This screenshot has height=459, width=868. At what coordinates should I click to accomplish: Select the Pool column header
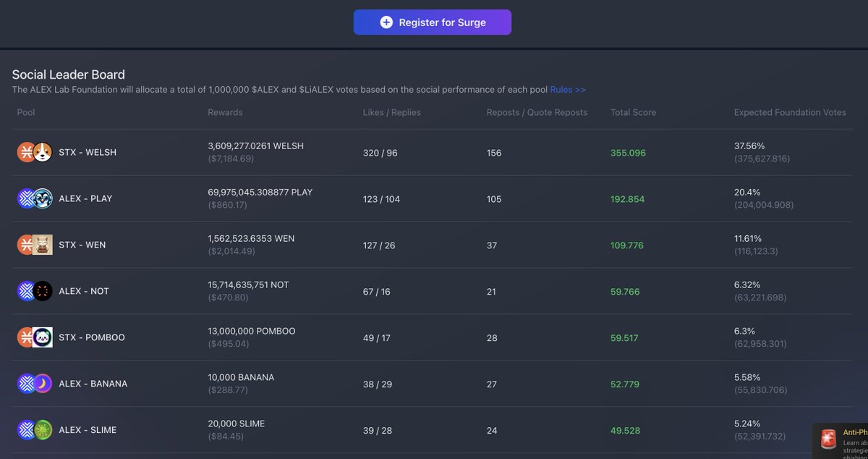point(26,112)
